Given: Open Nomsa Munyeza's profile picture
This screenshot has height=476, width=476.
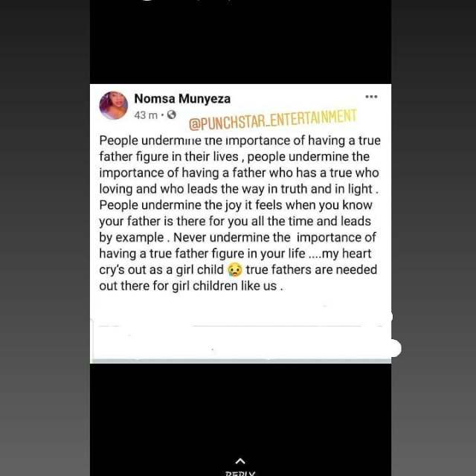Looking at the screenshot, I should [x=114, y=106].
